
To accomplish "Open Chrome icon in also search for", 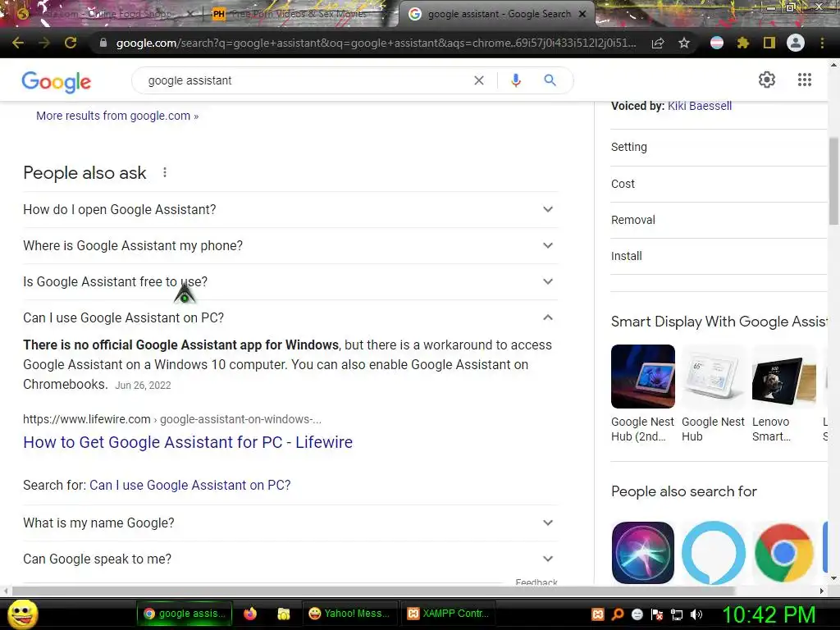I will 783,553.
